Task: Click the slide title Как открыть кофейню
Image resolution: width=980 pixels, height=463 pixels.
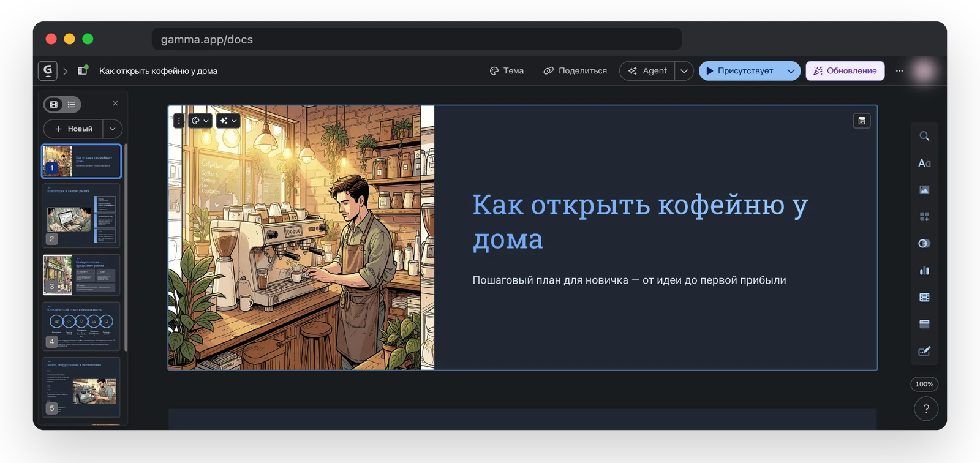Action: coord(640,222)
